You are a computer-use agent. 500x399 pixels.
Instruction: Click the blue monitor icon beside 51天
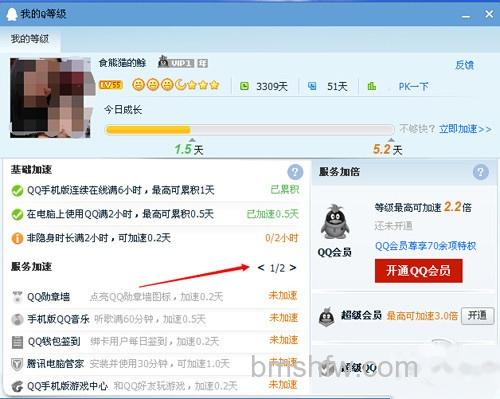click(x=312, y=86)
